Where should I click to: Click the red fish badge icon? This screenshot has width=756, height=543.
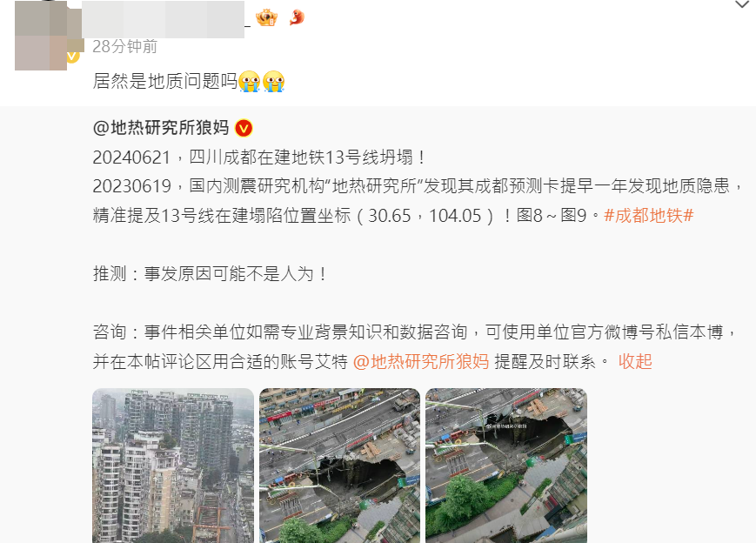[297, 17]
